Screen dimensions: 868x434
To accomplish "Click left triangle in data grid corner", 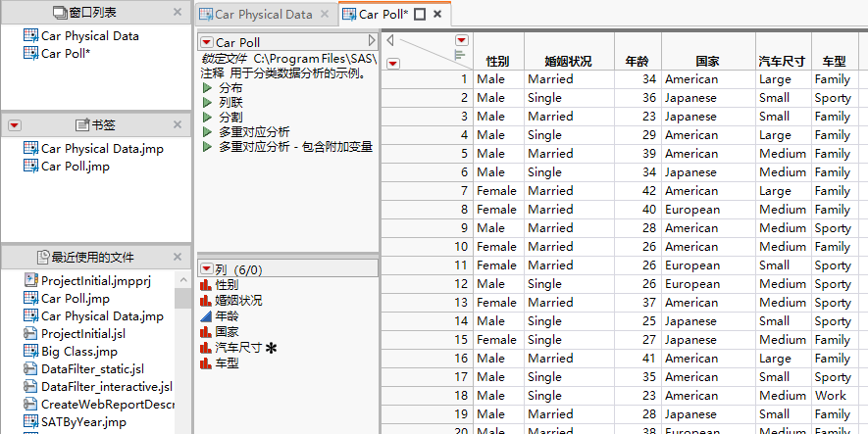I will click(390, 40).
